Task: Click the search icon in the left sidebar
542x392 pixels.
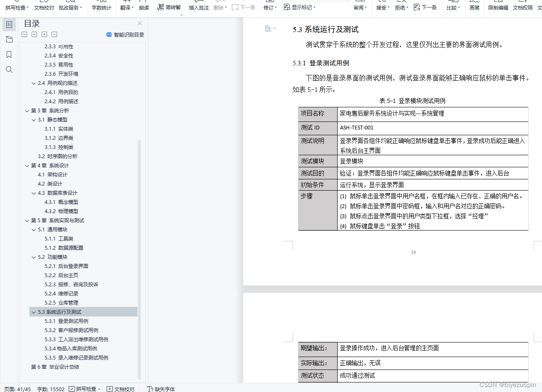Action: 9,69
